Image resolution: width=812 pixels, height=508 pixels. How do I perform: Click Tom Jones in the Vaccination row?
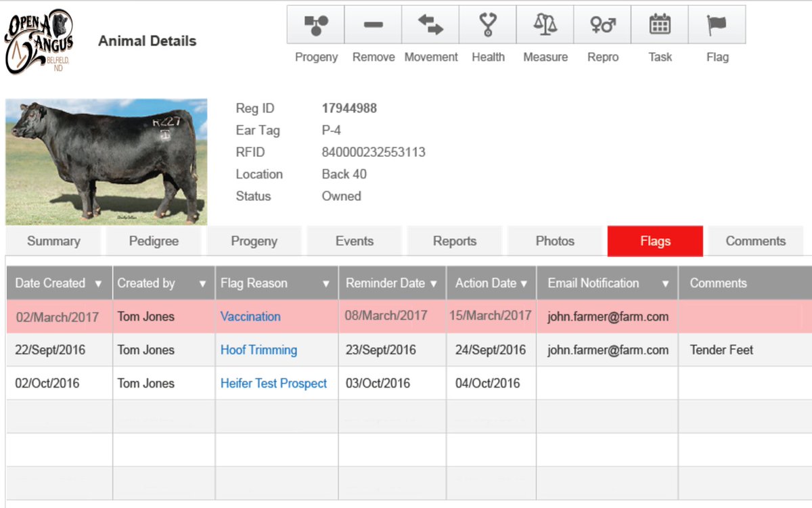click(x=145, y=317)
